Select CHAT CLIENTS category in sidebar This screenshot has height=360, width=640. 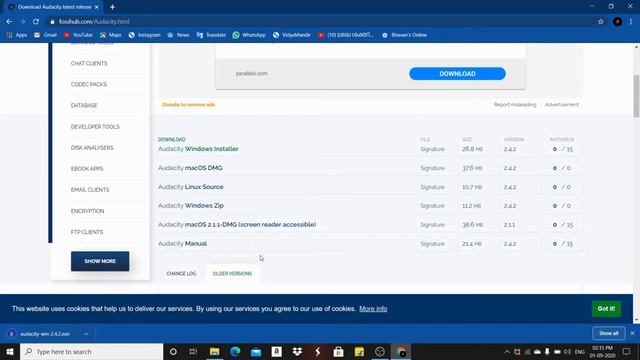point(89,64)
